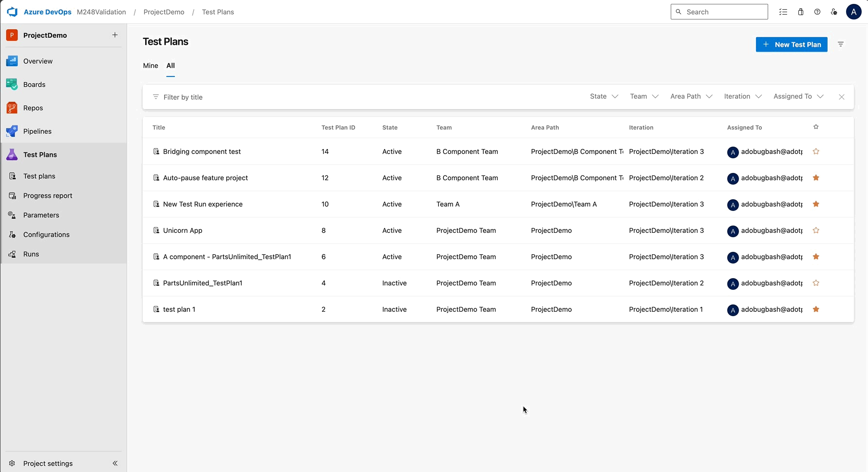Image resolution: width=868 pixels, height=472 pixels.
Task: Create a New Test Plan
Action: pyautogui.click(x=791, y=44)
